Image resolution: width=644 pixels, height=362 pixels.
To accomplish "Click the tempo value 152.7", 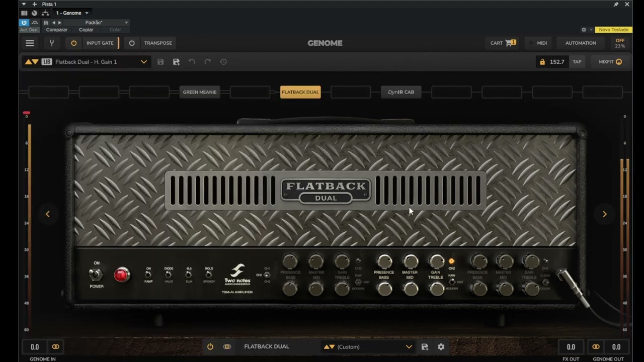I will tap(557, 62).
